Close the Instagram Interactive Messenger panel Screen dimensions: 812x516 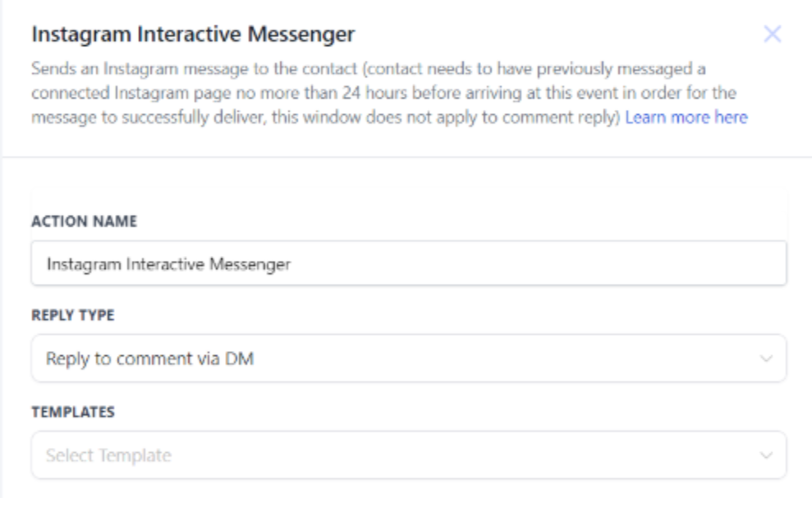pyautogui.click(x=772, y=34)
